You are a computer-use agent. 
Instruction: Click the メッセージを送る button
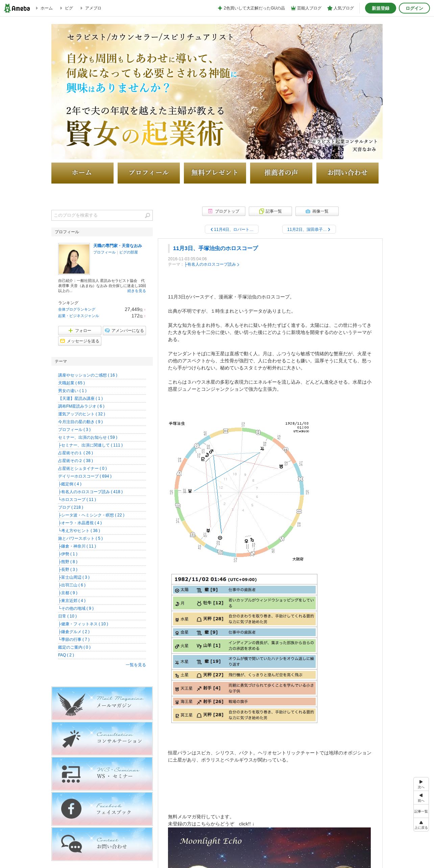coord(80,341)
